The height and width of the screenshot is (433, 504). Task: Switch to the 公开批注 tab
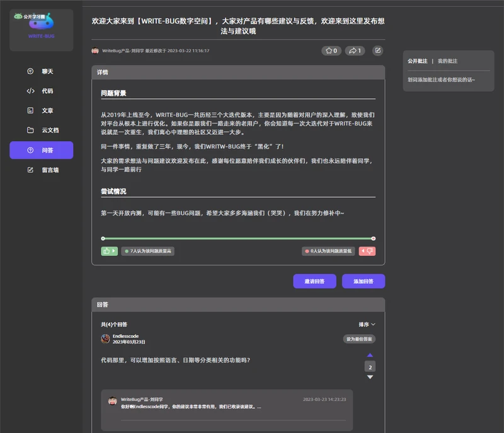(418, 61)
